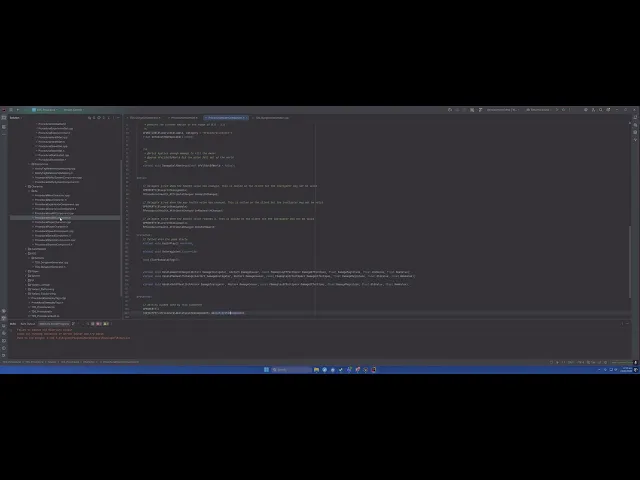The image size is (640, 480).
Task: Select the Build Output tab
Action: [x=28, y=324]
